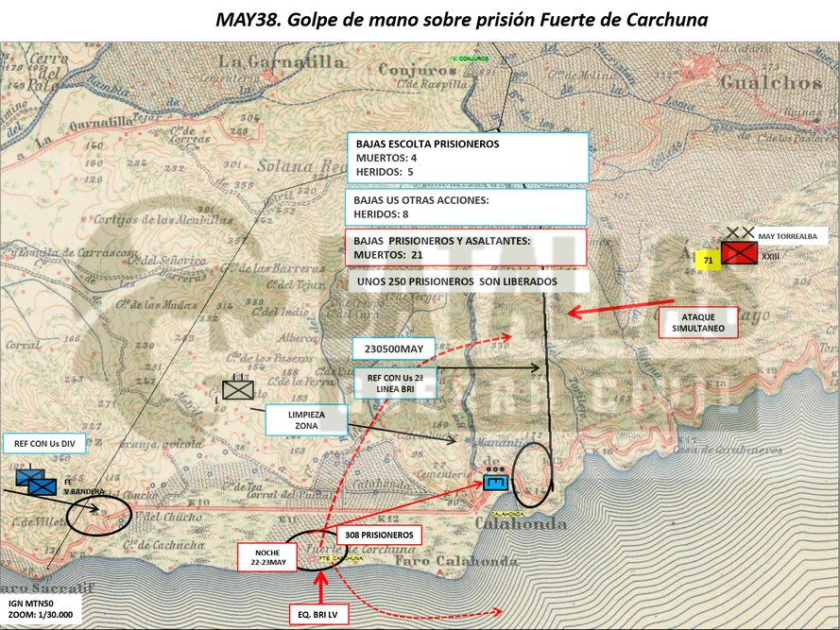The width and height of the screenshot is (840, 630).
Task: Click the yellow FTE. CARCHUNA tag
Action: (x=341, y=558)
